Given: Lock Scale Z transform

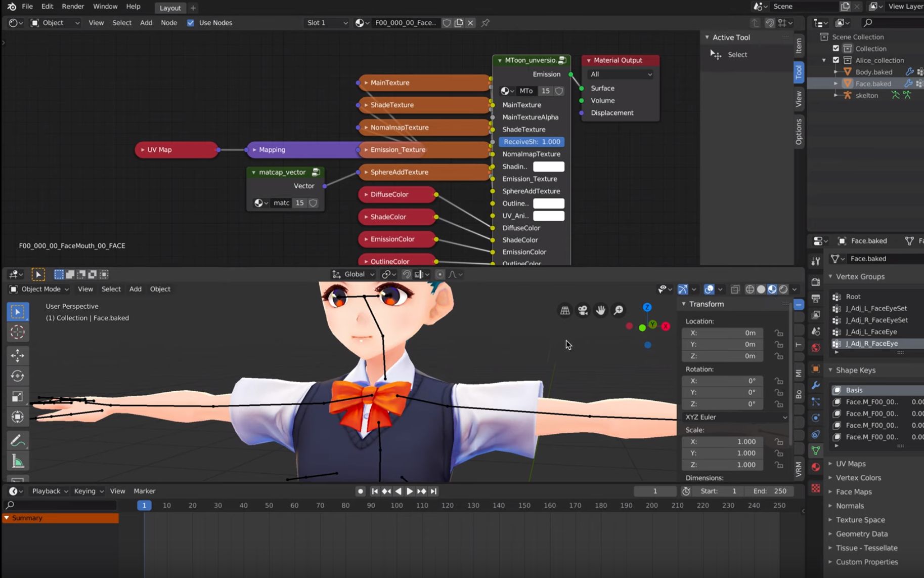Looking at the screenshot, I should pos(779,465).
